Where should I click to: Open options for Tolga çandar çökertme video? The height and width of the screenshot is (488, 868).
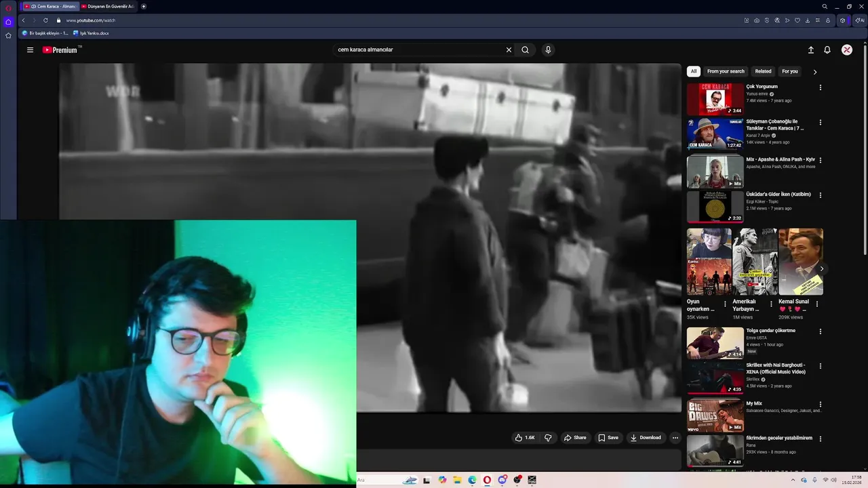click(820, 331)
